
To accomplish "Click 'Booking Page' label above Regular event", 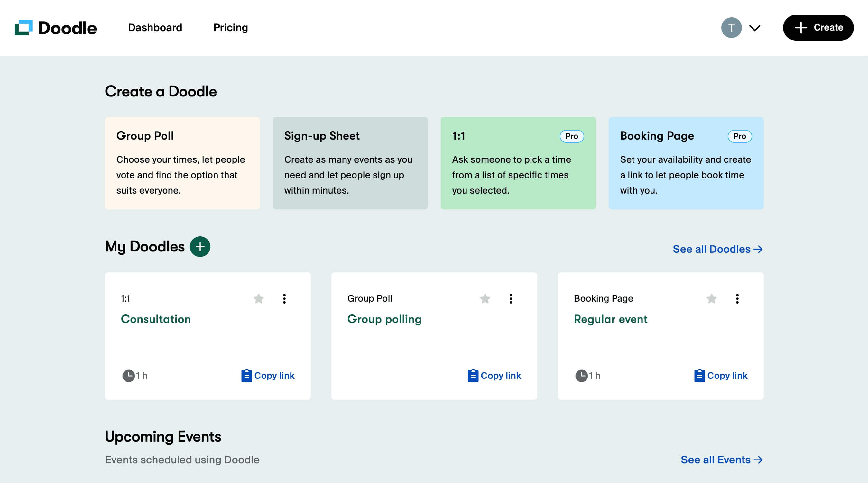I will pyautogui.click(x=604, y=298).
